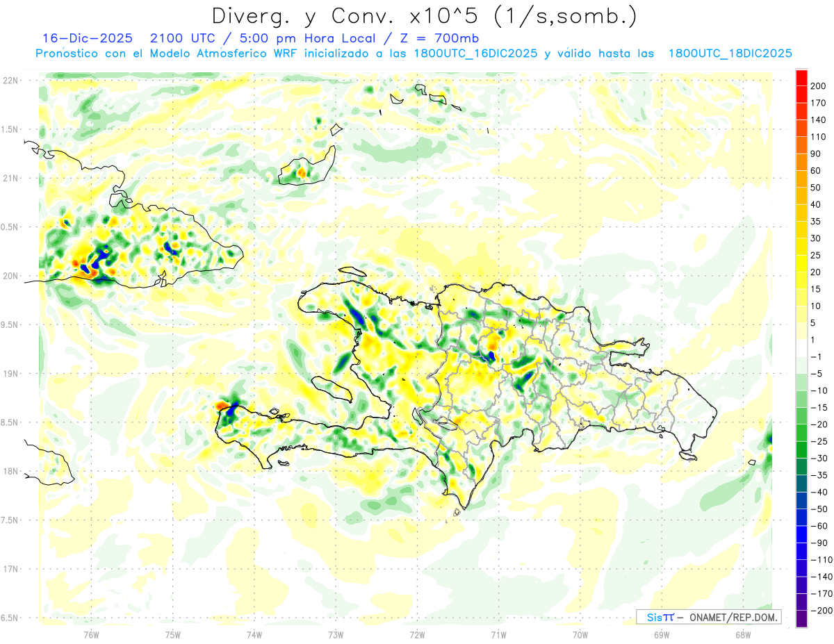Click the '-200' colorbar label
This screenshot has height=644, width=834.
coord(821,611)
